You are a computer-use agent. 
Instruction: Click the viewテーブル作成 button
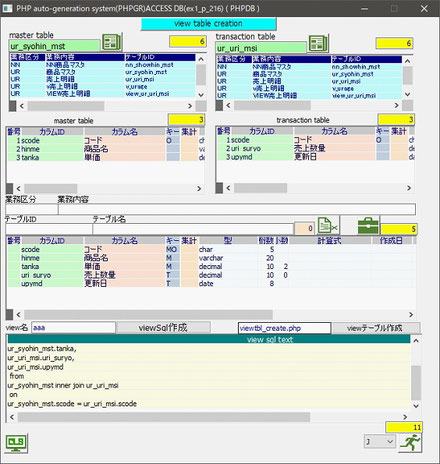tap(376, 328)
